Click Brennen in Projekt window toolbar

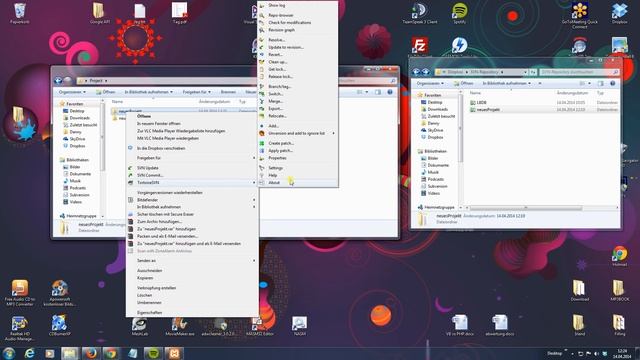click(228, 92)
